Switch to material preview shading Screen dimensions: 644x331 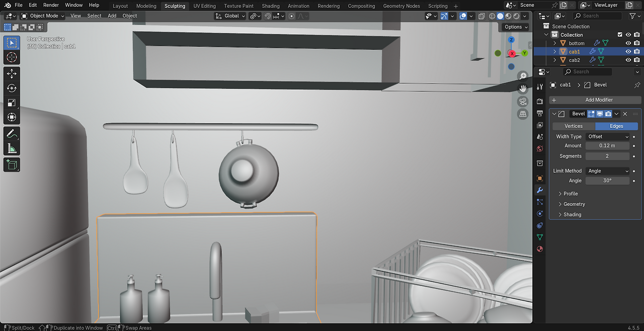point(508,16)
